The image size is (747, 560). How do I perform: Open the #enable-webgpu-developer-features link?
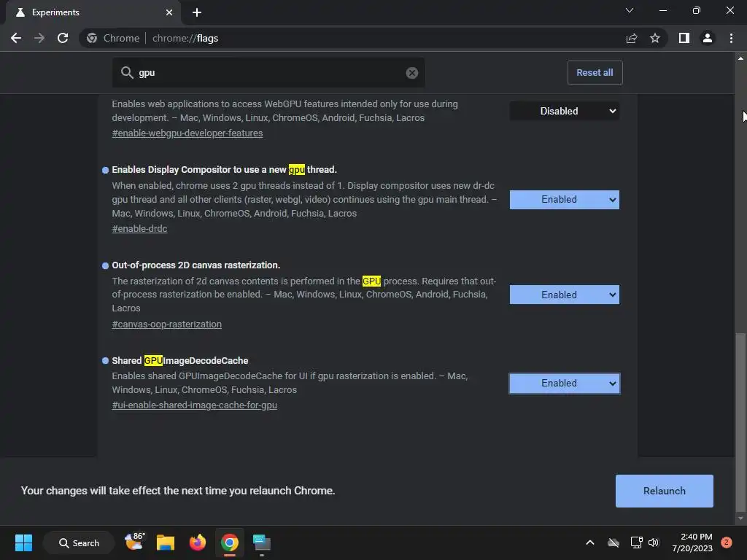[x=187, y=133]
